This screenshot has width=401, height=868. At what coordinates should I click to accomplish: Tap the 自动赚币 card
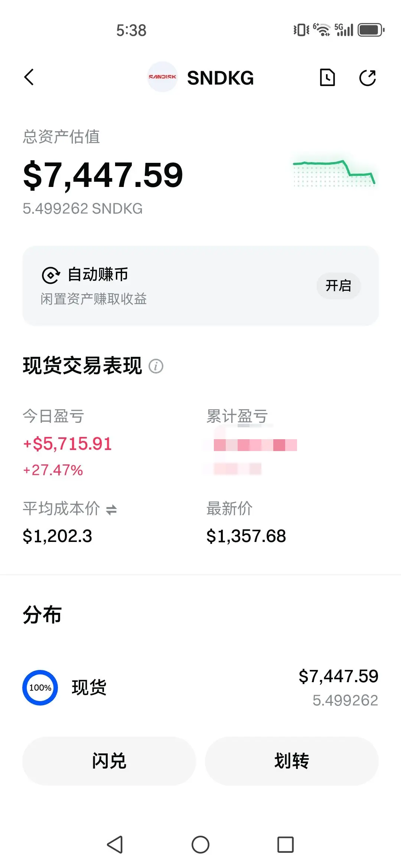[x=200, y=286]
